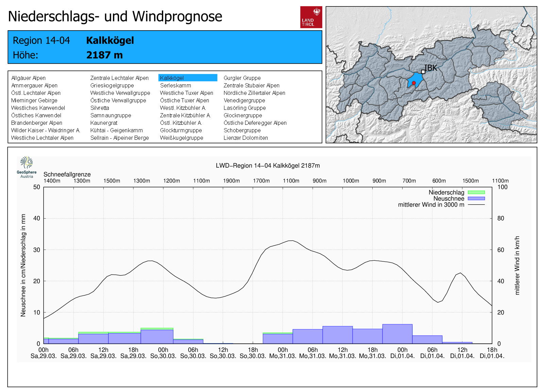
Task: Choose the Kaunergrat region
Action: coord(104,123)
